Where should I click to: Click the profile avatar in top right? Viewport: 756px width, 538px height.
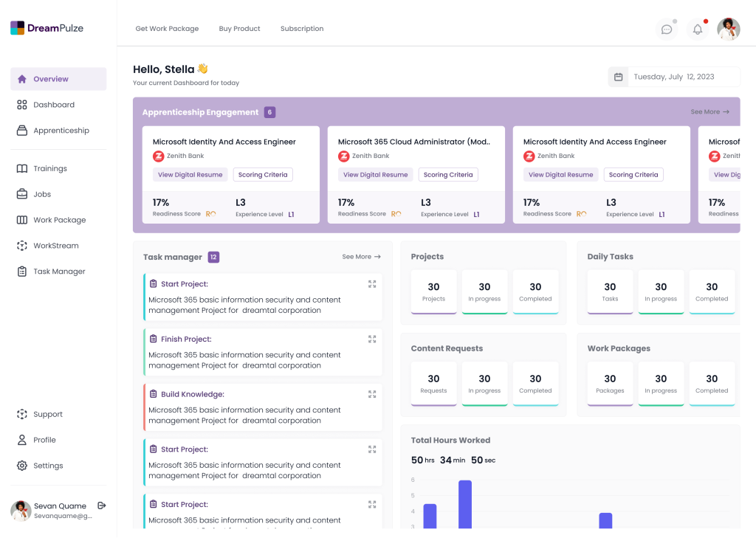(x=728, y=29)
